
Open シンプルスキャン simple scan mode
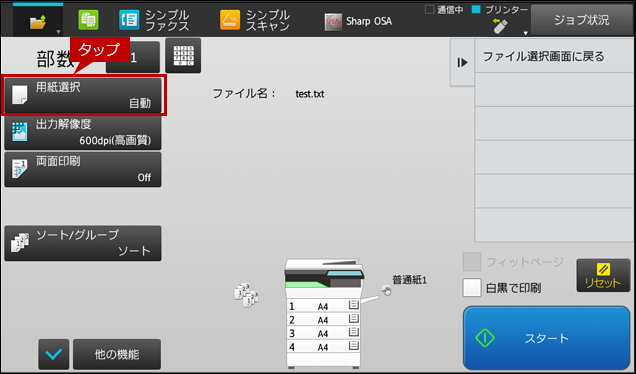256,20
